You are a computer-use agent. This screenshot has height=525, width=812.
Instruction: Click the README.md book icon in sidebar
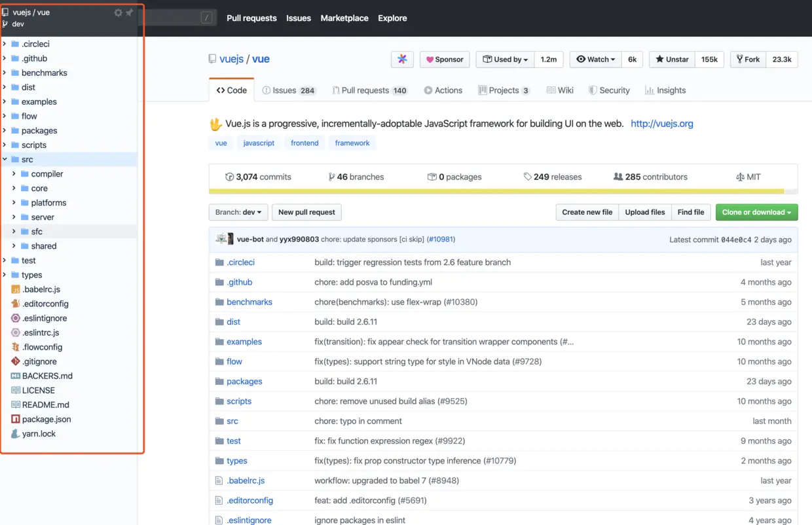[16, 405]
